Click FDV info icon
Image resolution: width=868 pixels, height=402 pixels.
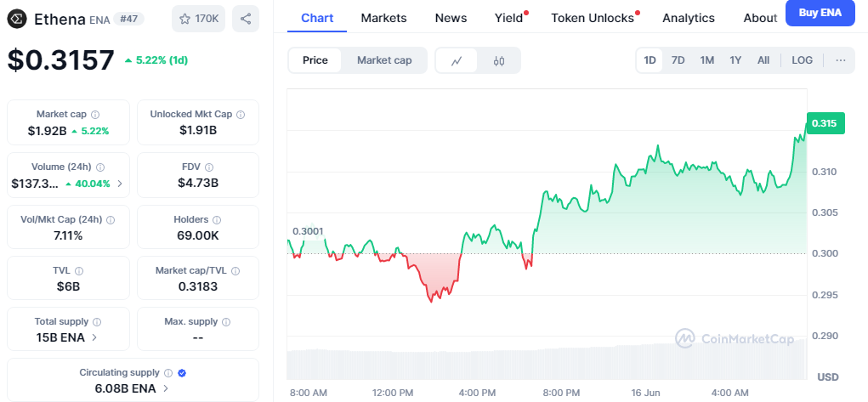pyautogui.click(x=210, y=167)
